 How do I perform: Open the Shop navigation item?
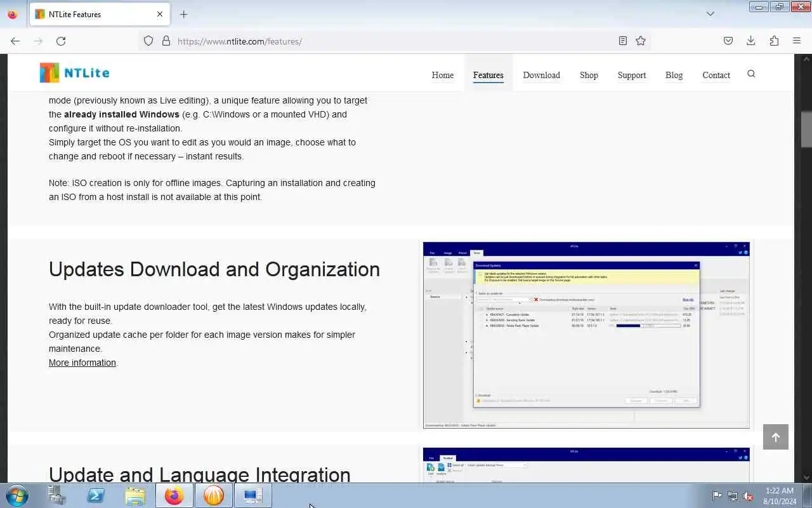[589, 75]
